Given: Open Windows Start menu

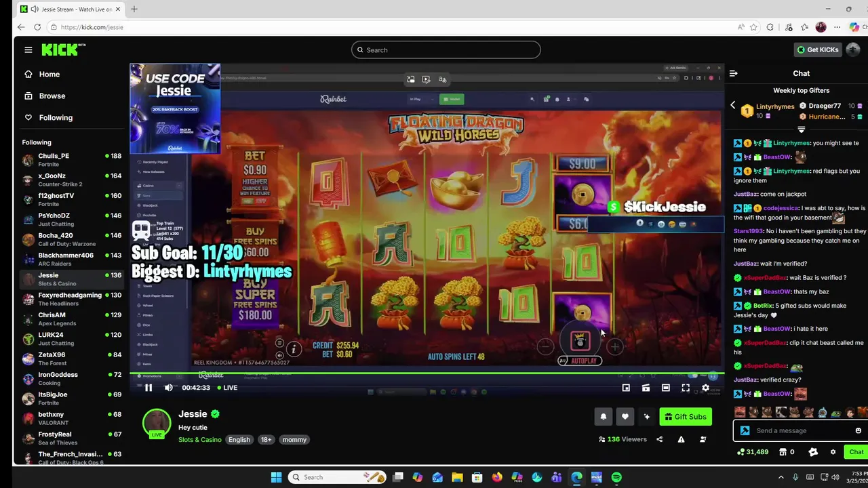Looking at the screenshot, I should [276, 477].
